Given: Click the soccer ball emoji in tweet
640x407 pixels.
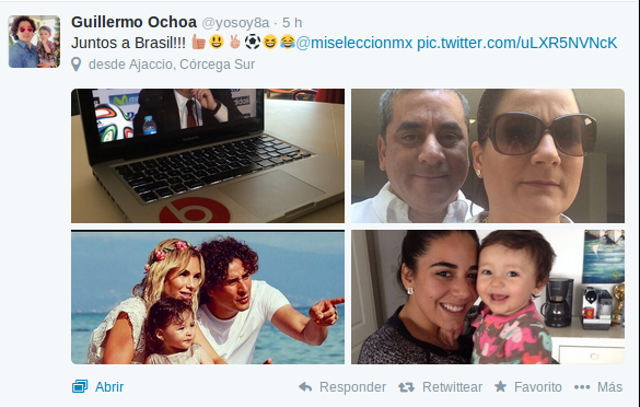Looking at the screenshot, I should point(252,42).
